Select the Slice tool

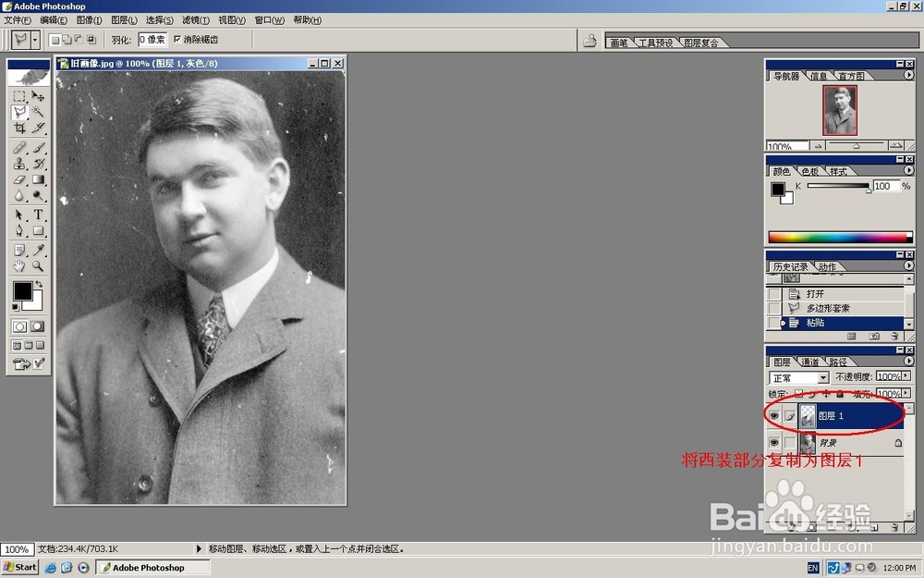[38, 128]
